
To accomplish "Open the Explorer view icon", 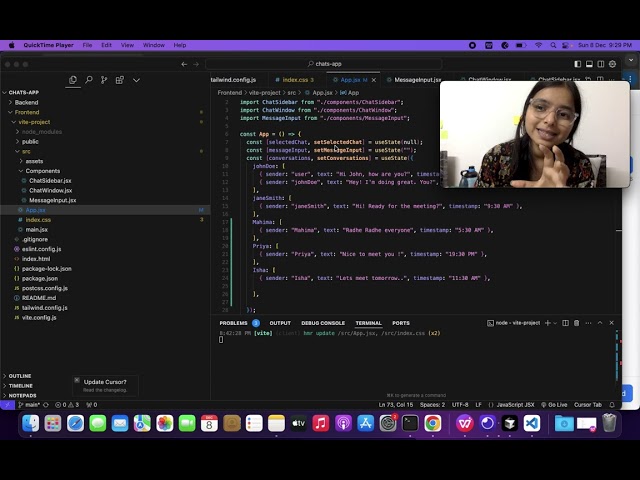I will tap(73, 80).
